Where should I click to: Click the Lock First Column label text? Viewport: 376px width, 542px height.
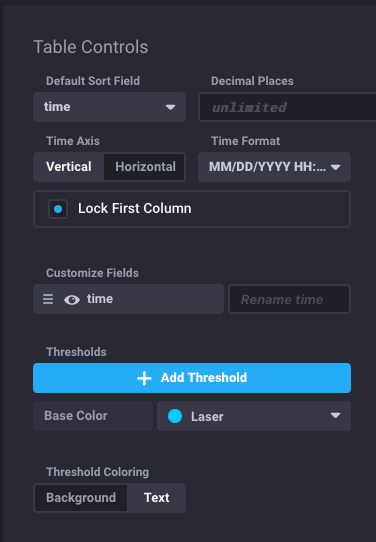click(x=135, y=208)
